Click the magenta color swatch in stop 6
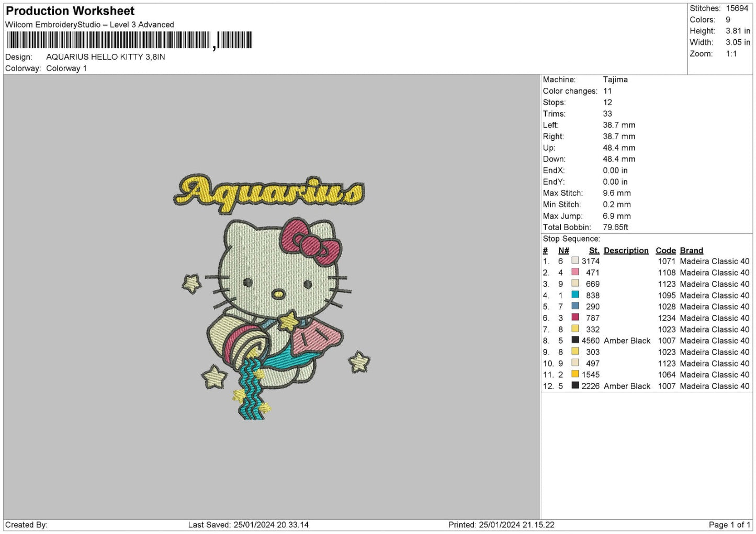This screenshot has height=534, width=756. [575, 317]
